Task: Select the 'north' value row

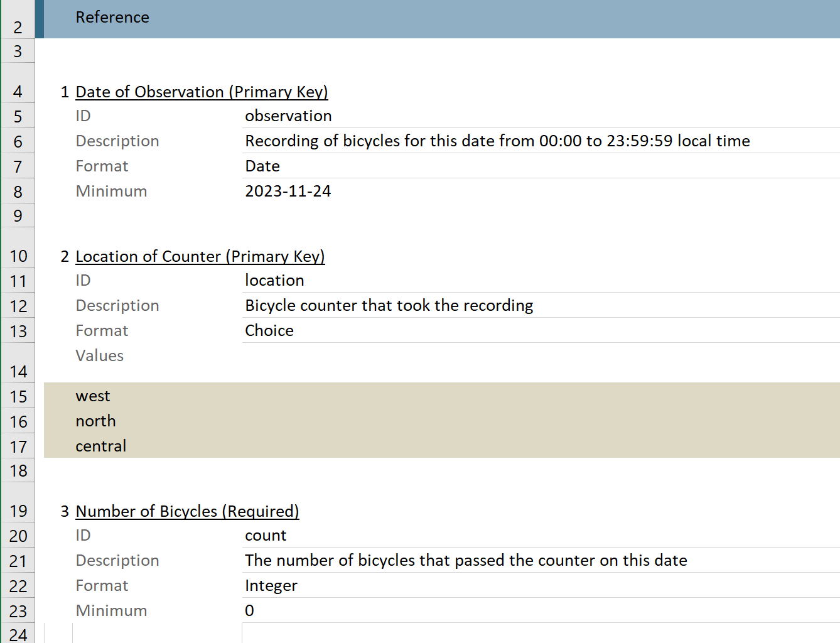Action: tap(95, 421)
